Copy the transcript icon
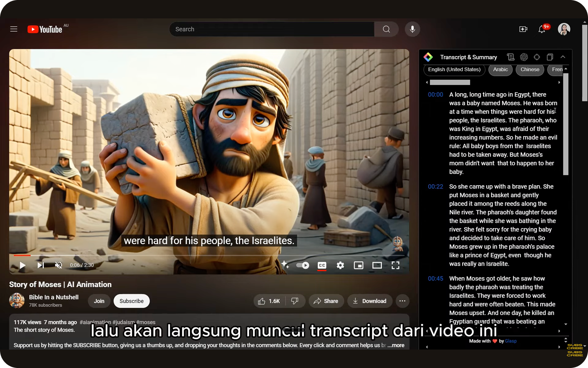Screen dimensions: 588x368 [550, 57]
